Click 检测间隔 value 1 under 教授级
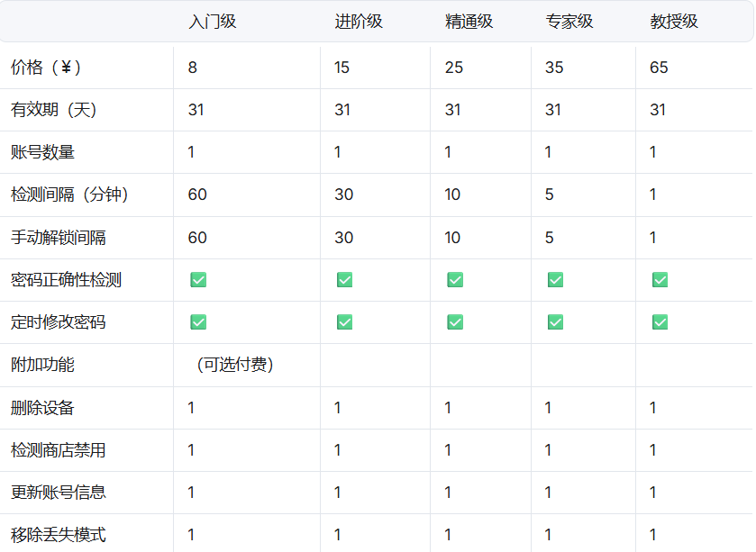This screenshot has width=756, height=552. pos(652,195)
